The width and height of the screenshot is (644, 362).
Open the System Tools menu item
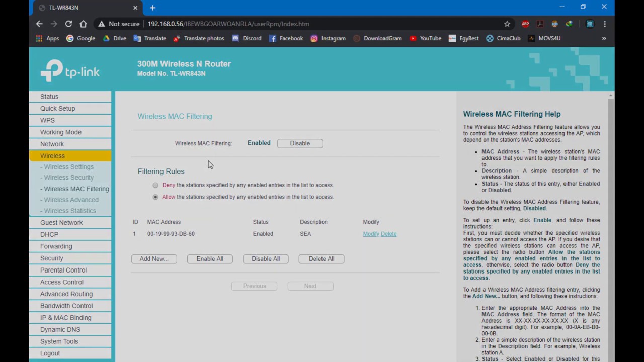[70, 342]
